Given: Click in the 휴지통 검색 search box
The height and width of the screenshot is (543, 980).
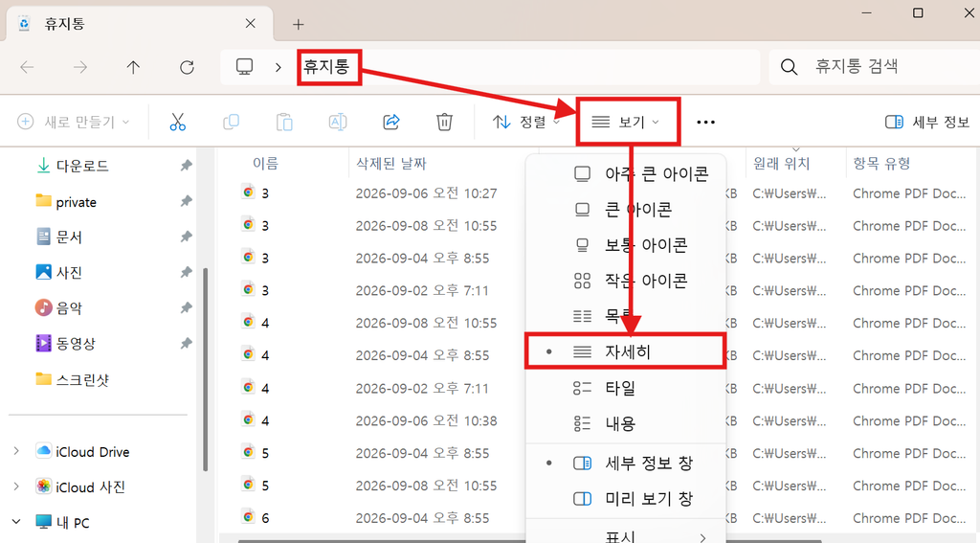Looking at the screenshot, I should pyautogui.click(x=875, y=66).
